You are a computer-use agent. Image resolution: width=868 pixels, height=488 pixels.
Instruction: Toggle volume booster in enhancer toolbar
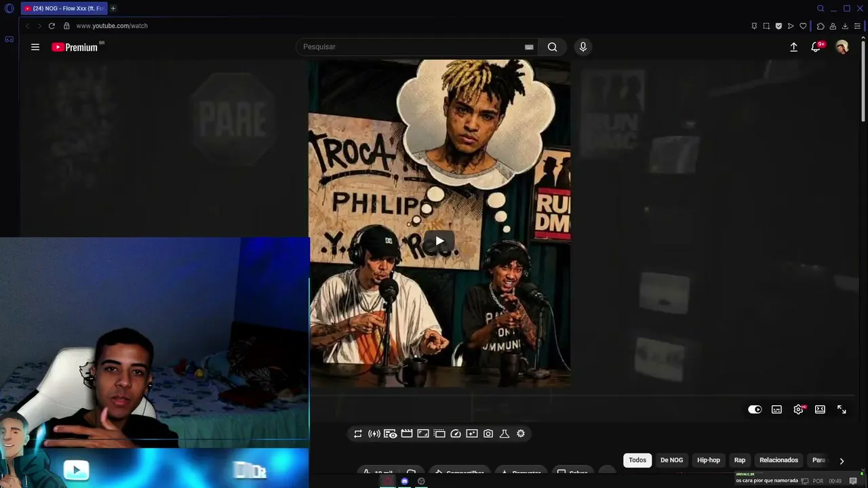[374, 434]
